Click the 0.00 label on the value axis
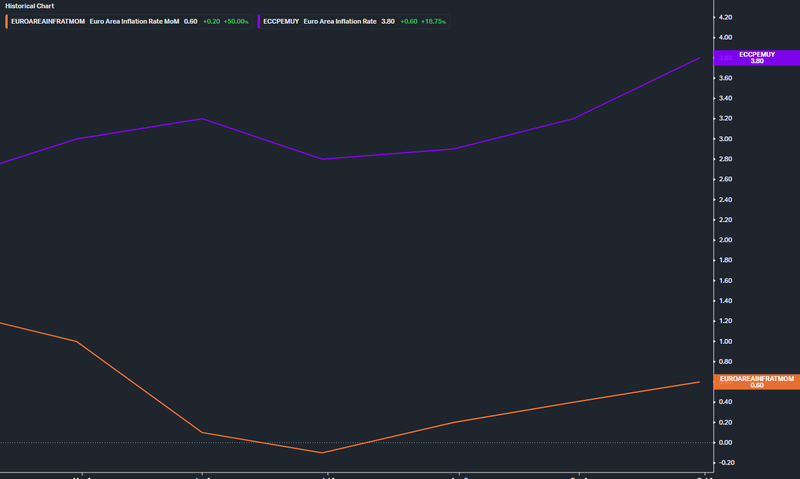Image resolution: width=800 pixels, height=479 pixels. coord(725,442)
